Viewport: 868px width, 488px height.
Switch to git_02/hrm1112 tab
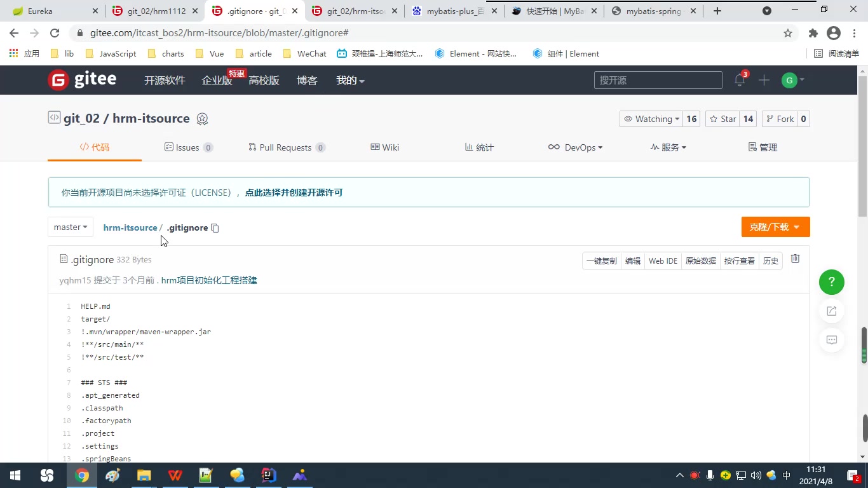click(156, 11)
